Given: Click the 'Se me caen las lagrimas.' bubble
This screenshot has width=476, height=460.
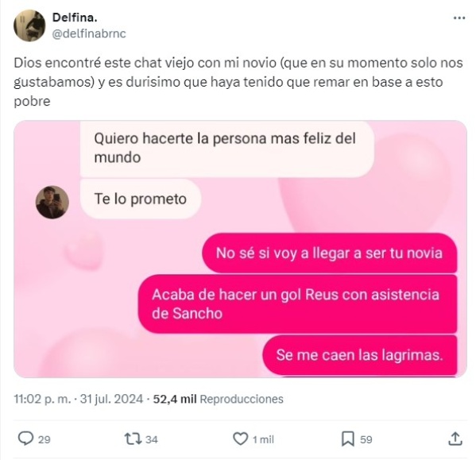Looking at the screenshot, I should coord(360,354).
